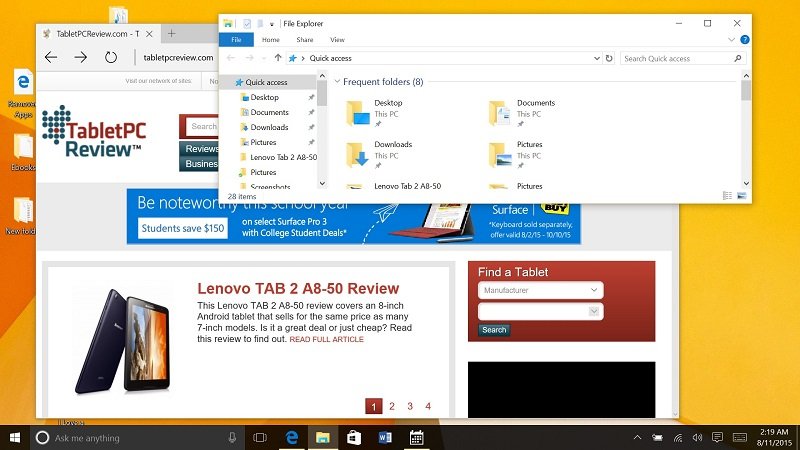
Task: Click the Cortana circle icon
Action: point(42,438)
